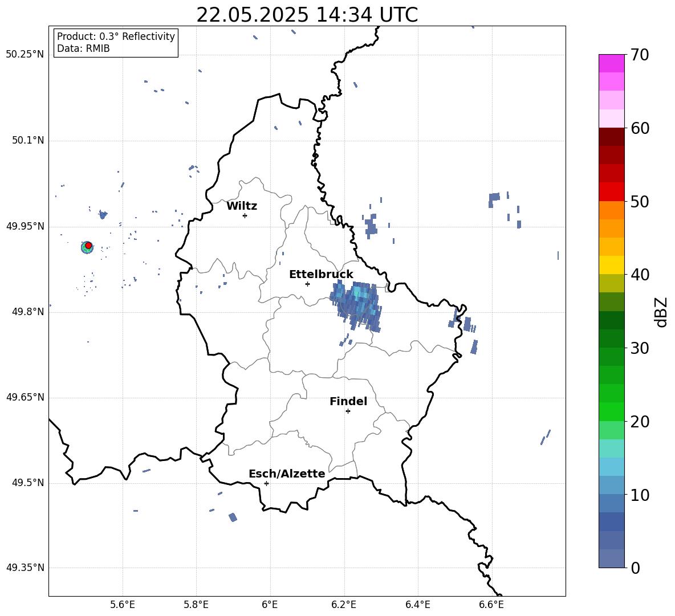Click the small echo south of Esch/Alzette
The image size is (675, 616).
tap(233, 517)
